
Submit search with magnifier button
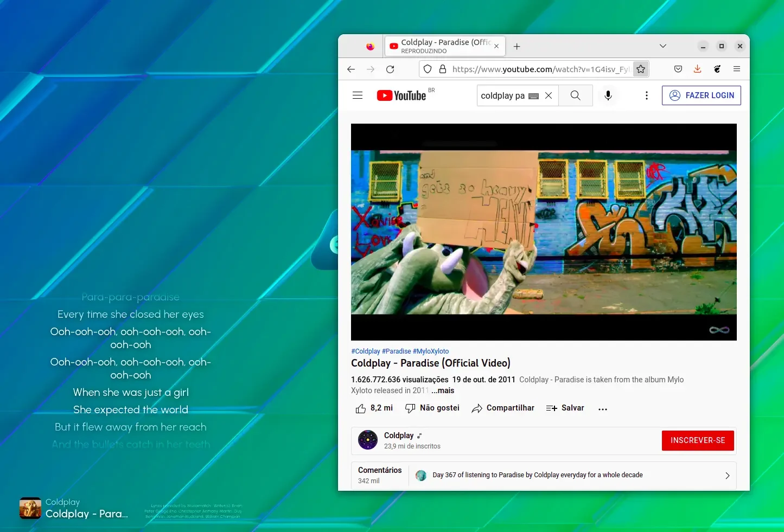tap(576, 95)
